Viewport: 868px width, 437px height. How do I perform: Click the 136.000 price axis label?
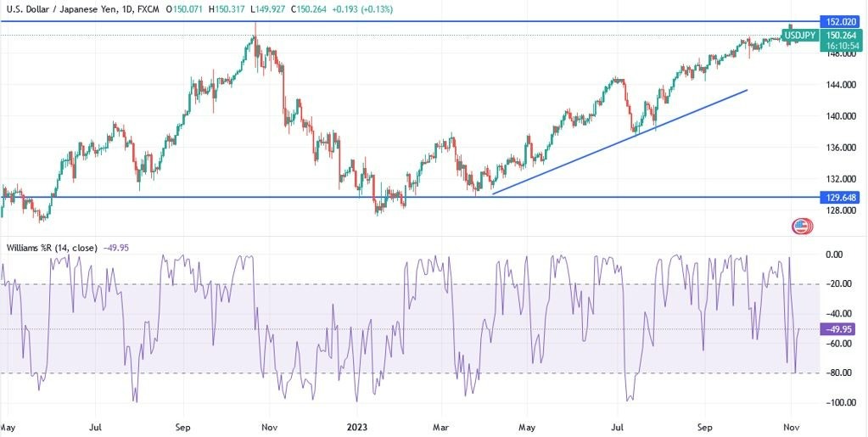click(843, 148)
